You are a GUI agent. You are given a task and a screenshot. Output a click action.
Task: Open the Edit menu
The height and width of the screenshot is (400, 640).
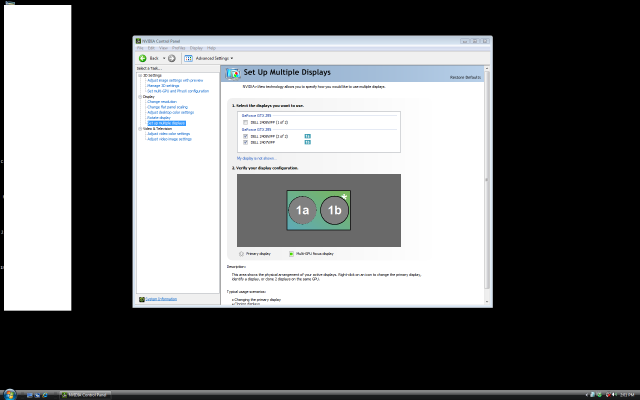[x=151, y=48]
